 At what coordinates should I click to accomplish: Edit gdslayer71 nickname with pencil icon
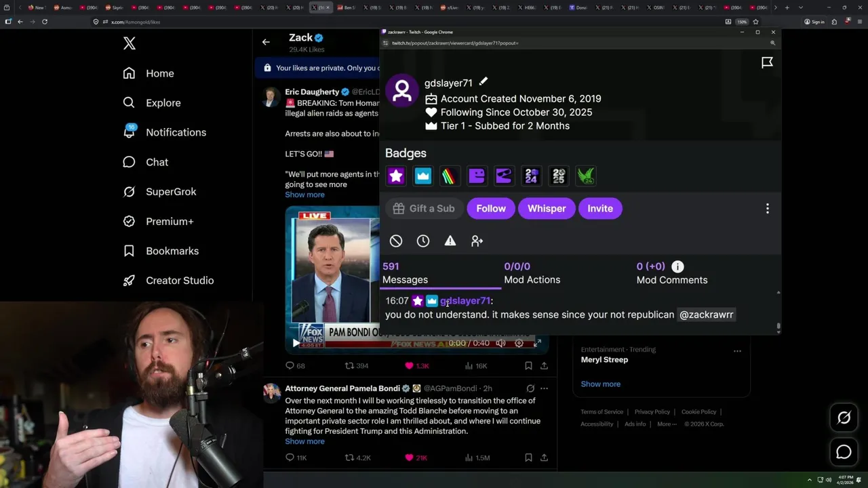click(x=484, y=81)
